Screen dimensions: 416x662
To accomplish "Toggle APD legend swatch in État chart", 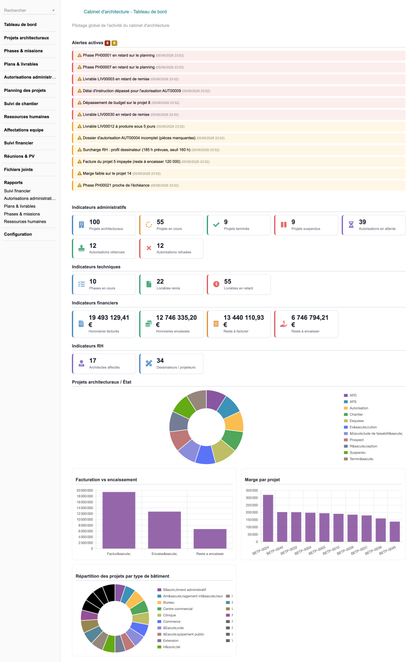I will tap(345, 396).
